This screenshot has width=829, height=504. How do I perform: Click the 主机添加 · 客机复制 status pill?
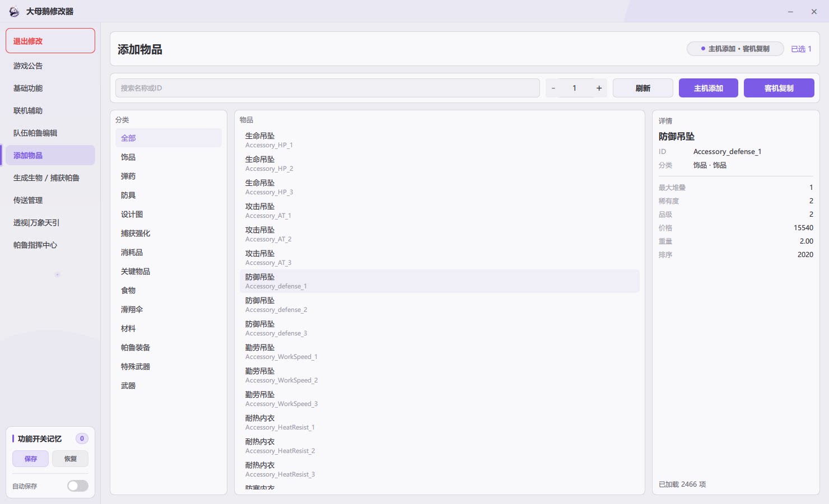point(735,49)
